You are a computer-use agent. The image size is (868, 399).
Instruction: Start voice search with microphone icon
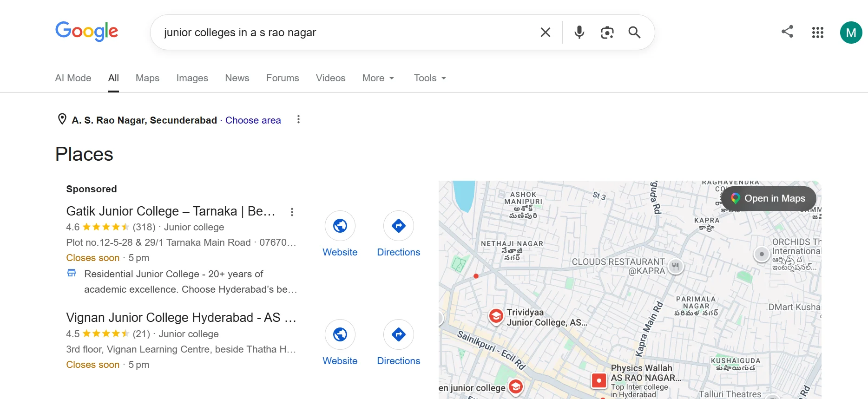[579, 32]
